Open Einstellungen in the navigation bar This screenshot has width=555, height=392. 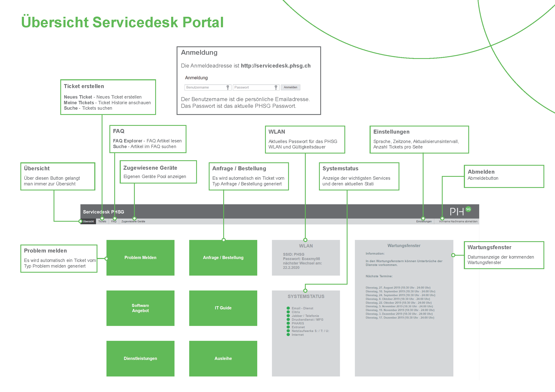424,221
